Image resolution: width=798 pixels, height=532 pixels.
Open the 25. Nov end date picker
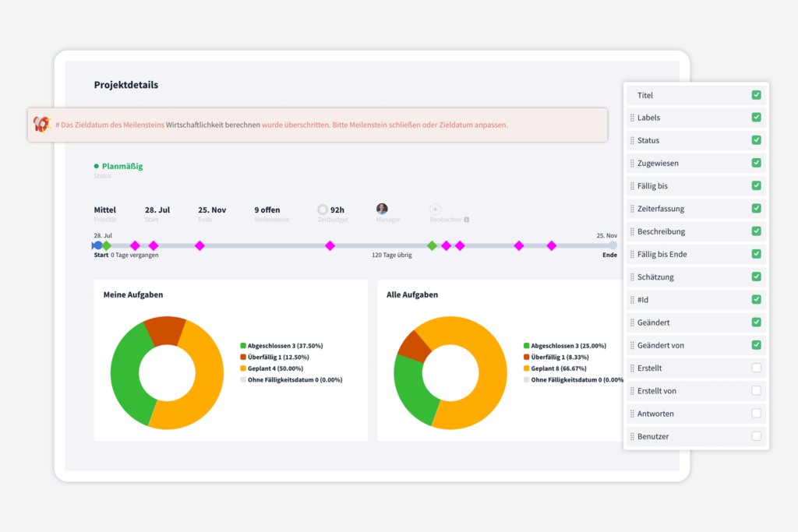coord(211,210)
